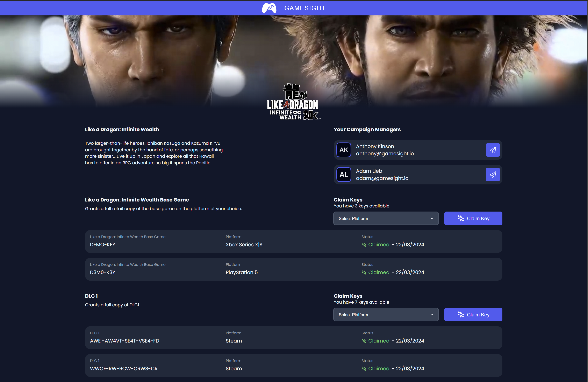
Task: Click Your Campaign Managers heading
Action: [367, 129]
